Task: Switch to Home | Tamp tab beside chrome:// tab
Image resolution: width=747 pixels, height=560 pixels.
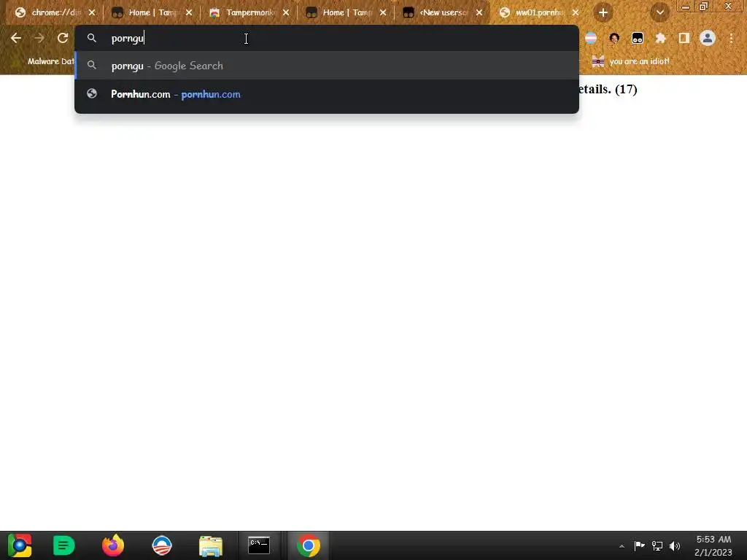Action: pos(150,13)
